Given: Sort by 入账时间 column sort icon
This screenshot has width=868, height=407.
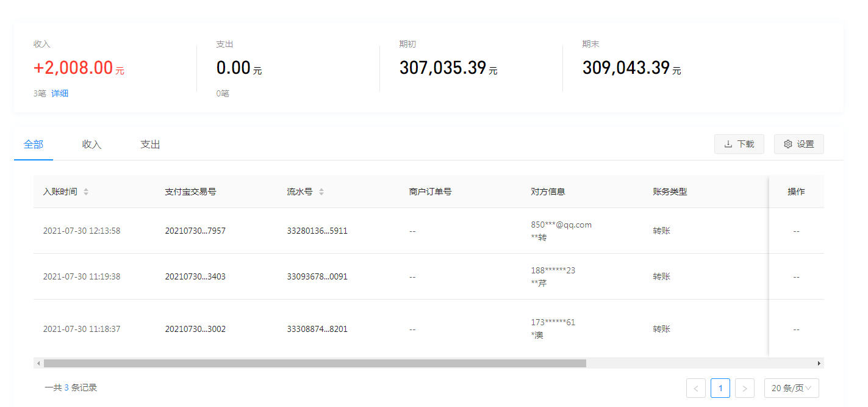Looking at the screenshot, I should [x=86, y=192].
